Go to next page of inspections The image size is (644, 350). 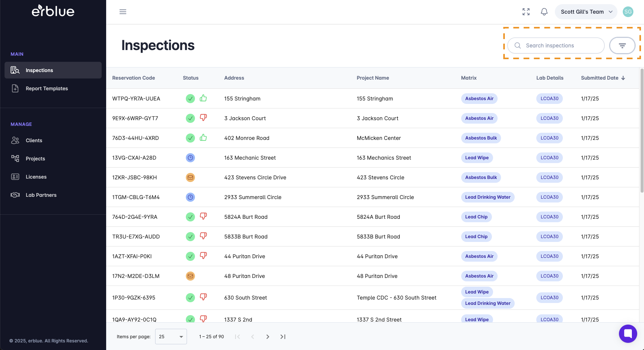pos(268,337)
